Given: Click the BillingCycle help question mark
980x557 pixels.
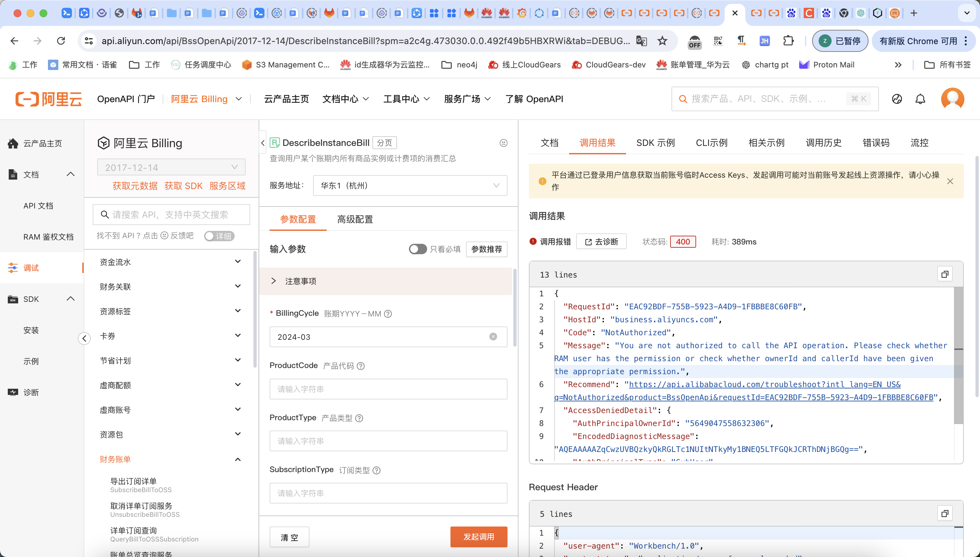Looking at the screenshot, I should 388,314.
